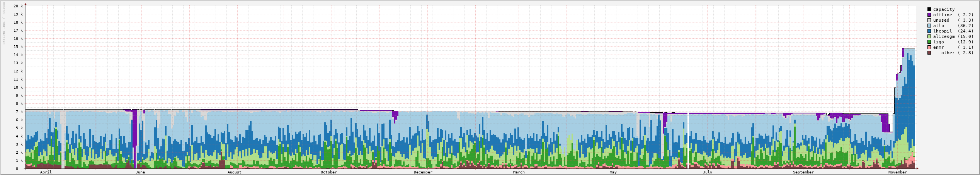
Task: Click the grey unused legend swatch
Action: click(x=929, y=20)
